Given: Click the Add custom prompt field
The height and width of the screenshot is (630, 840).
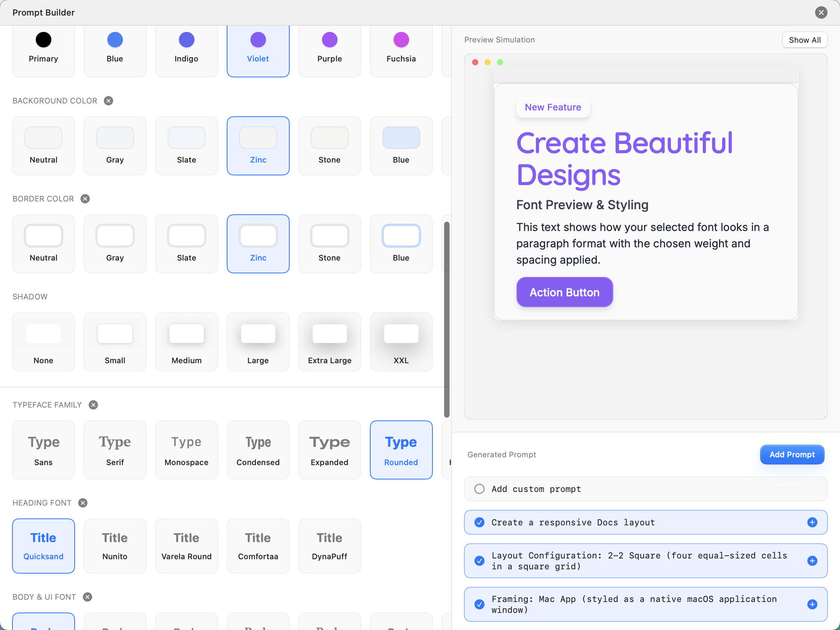Looking at the screenshot, I should pyautogui.click(x=646, y=489).
